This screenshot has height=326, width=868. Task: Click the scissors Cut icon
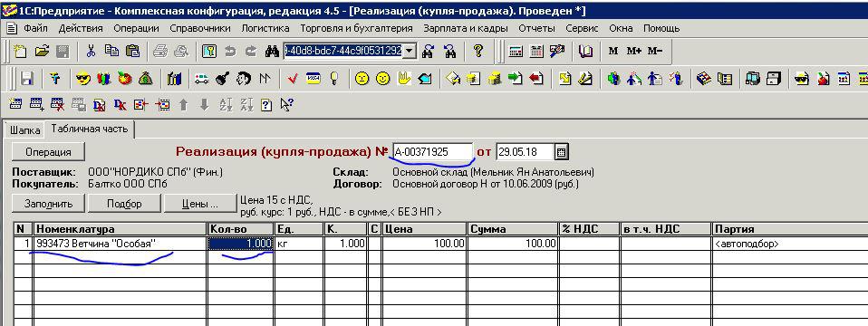click(91, 52)
